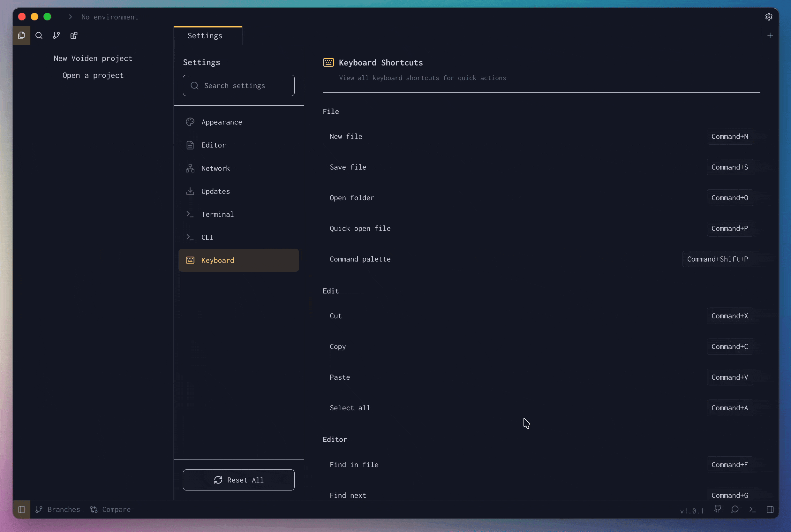Toggle the secondary panel via status bar icon

click(770, 509)
